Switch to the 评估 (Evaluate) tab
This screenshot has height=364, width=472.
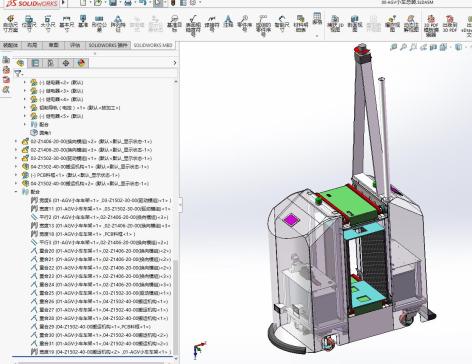click(75, 45)
